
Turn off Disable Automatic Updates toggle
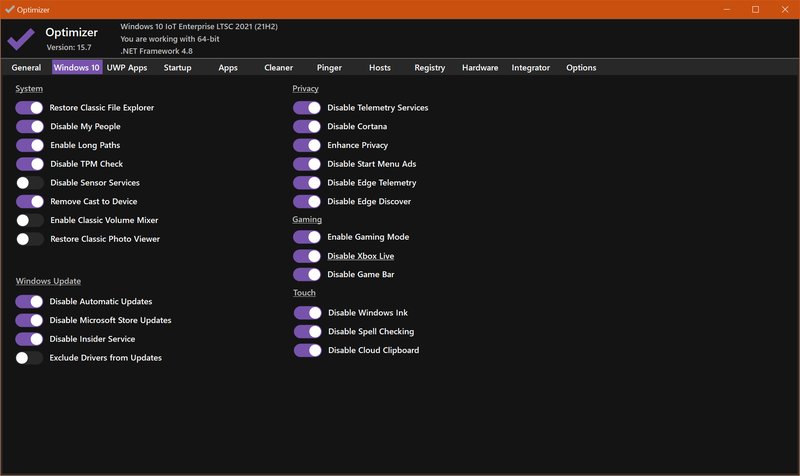click(30, 301)
